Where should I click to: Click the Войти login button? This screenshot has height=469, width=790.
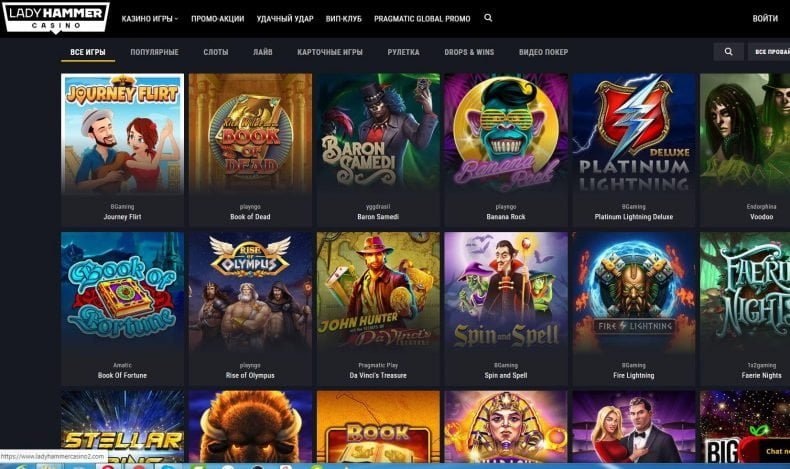(765, 19)
